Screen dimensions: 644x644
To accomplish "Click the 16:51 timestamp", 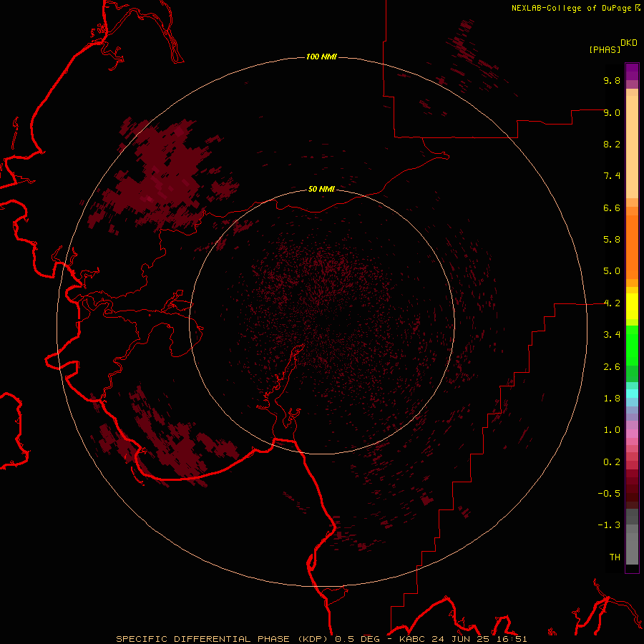I will pos(512,639).
